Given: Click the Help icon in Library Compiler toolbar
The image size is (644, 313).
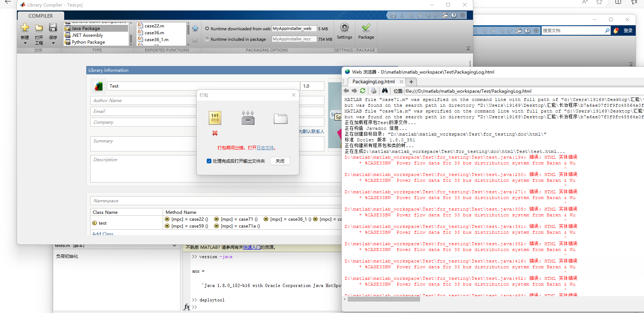Looking at the screenshot, I should (x=454, y=15).
